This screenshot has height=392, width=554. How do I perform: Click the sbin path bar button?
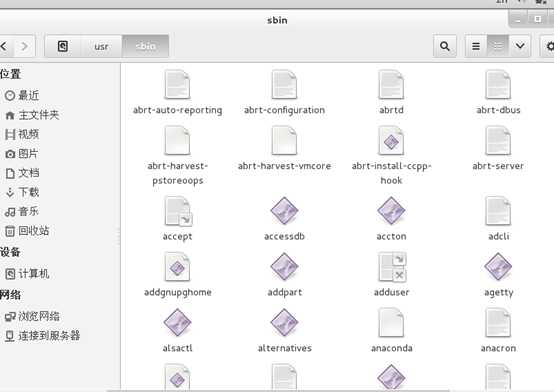[146, 46]
